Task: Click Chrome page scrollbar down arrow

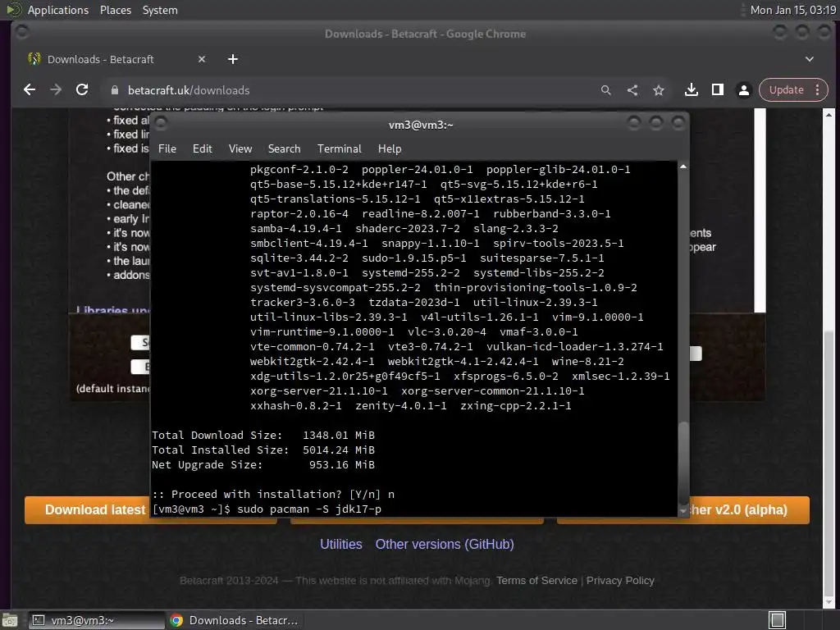Action: tap(829, 601)
